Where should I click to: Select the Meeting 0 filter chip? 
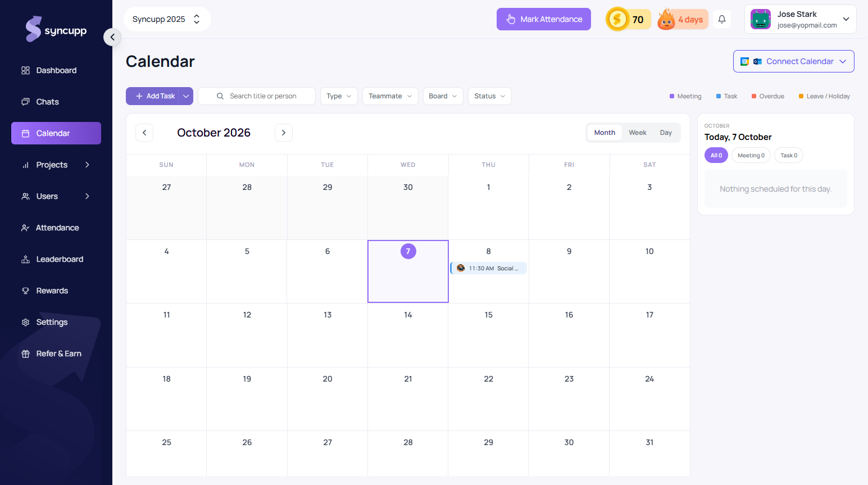(751, 156)
